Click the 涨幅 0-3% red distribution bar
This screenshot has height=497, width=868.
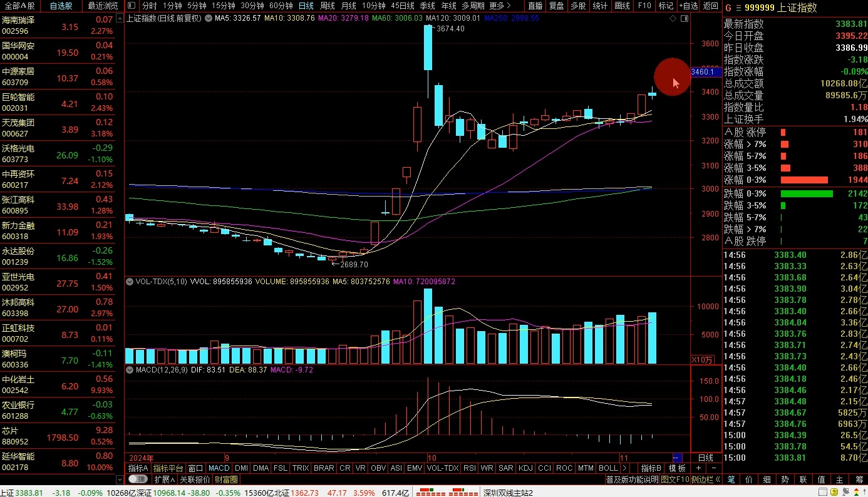point(804,180)
